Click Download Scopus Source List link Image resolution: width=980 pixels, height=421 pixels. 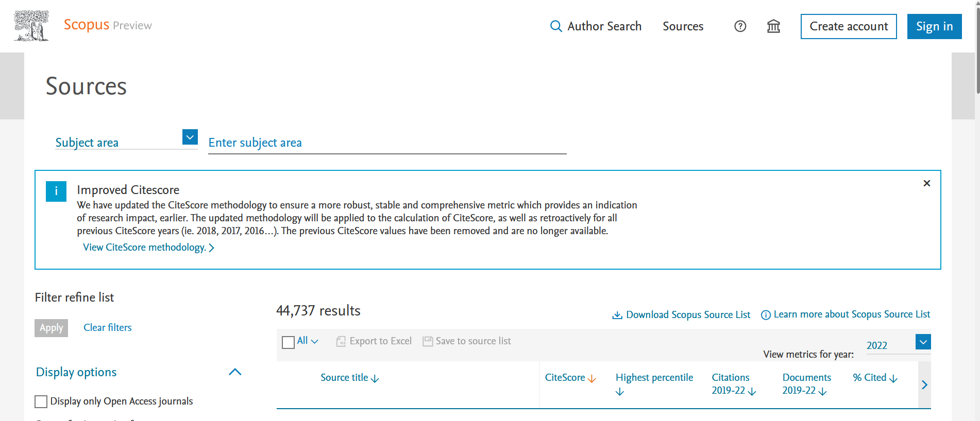[688, 314]
